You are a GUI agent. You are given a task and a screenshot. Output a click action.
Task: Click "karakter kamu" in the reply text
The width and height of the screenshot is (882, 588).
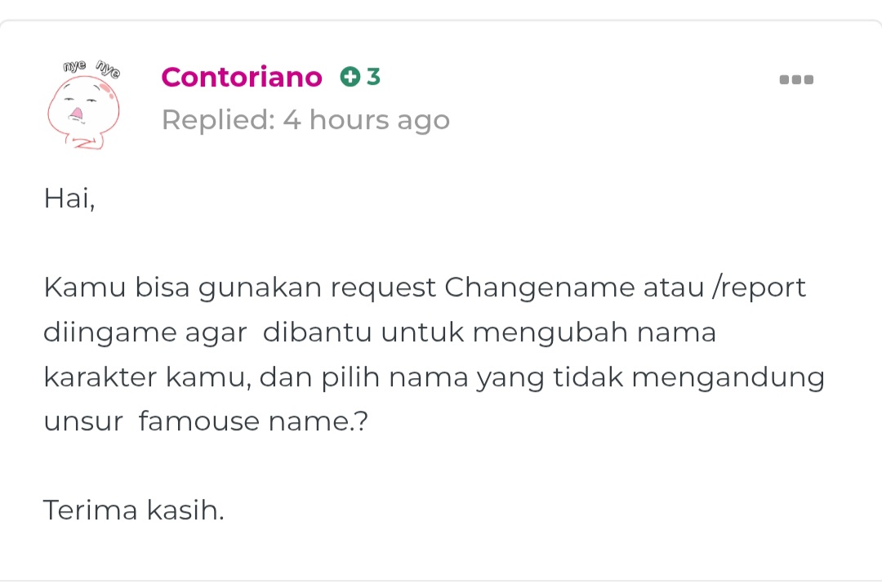[x=147, y=377]
